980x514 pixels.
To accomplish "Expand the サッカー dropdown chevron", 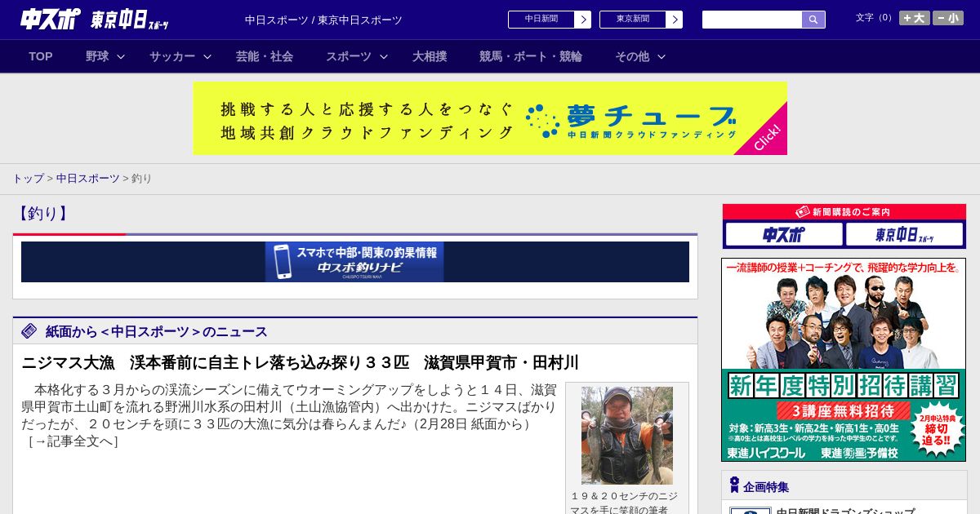I will (x=207, y=57).
